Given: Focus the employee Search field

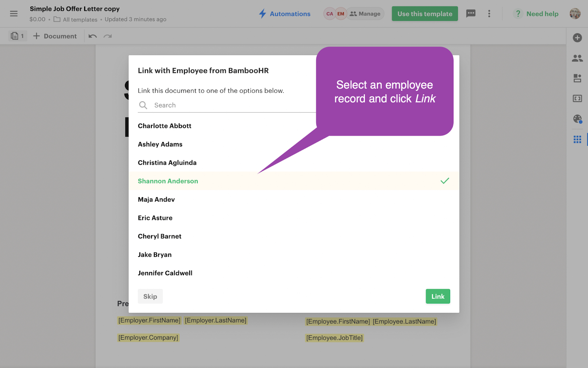Looking at the screenshot, I should [x=227, y=105].
